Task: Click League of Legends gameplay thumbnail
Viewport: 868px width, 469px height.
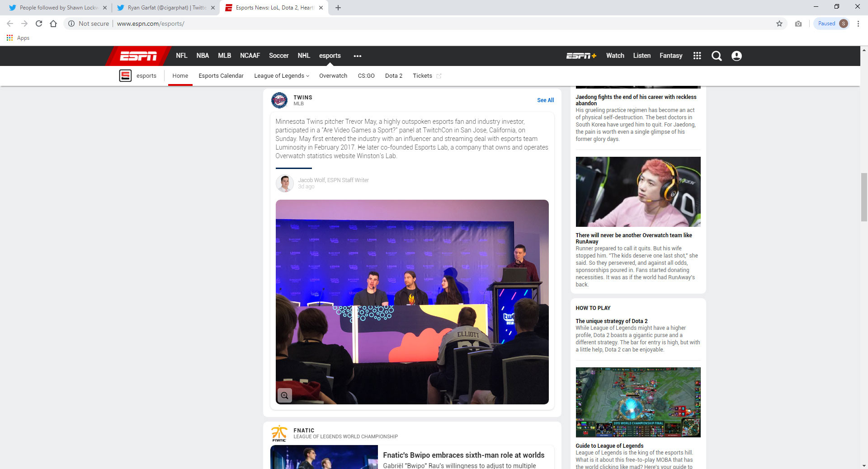Action: 638,402
